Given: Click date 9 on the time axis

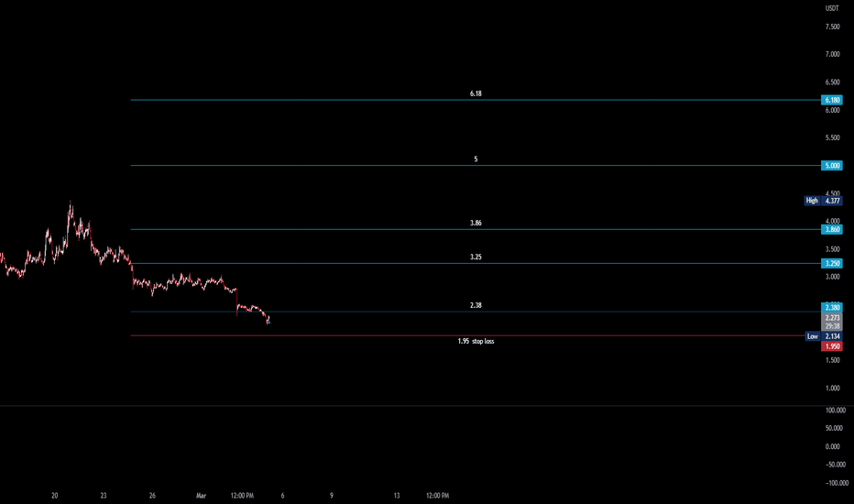Looking at the screenshot, I should tap(331, 496).
